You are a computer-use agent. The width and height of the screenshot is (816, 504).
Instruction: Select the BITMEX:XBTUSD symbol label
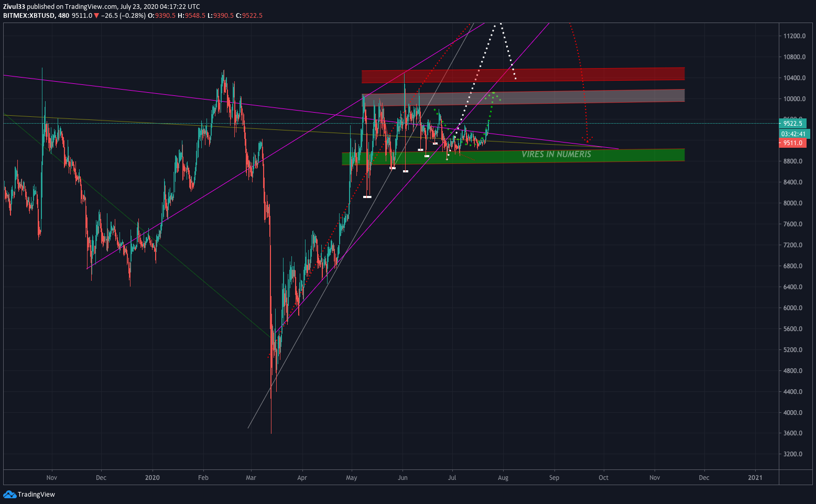pos(28,16)
